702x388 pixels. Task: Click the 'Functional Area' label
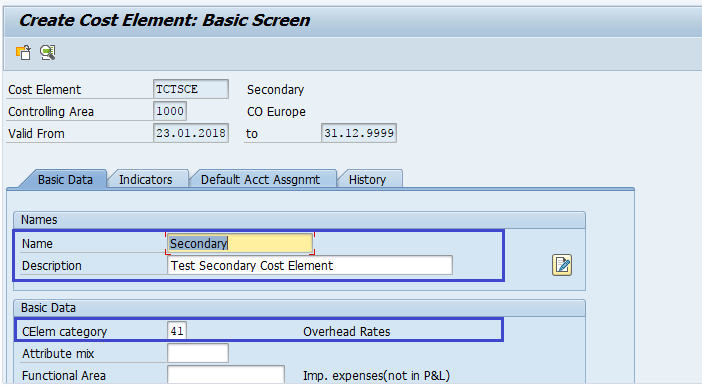(x=64, y=375)
